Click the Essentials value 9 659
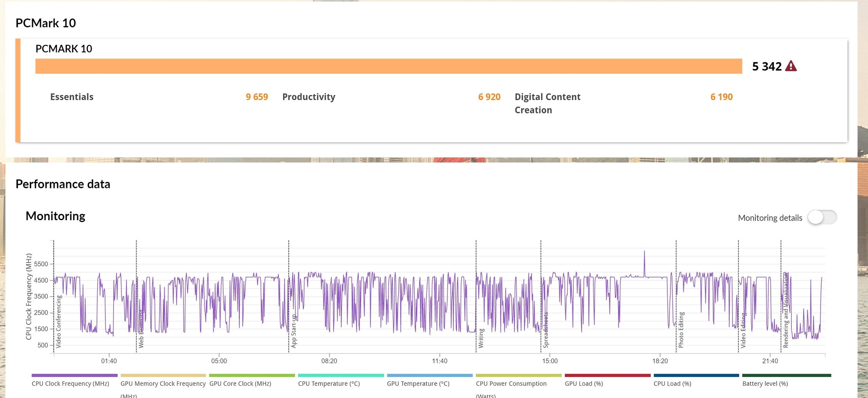The width and height of the screenshot is (868, 398). click(257, 97)
